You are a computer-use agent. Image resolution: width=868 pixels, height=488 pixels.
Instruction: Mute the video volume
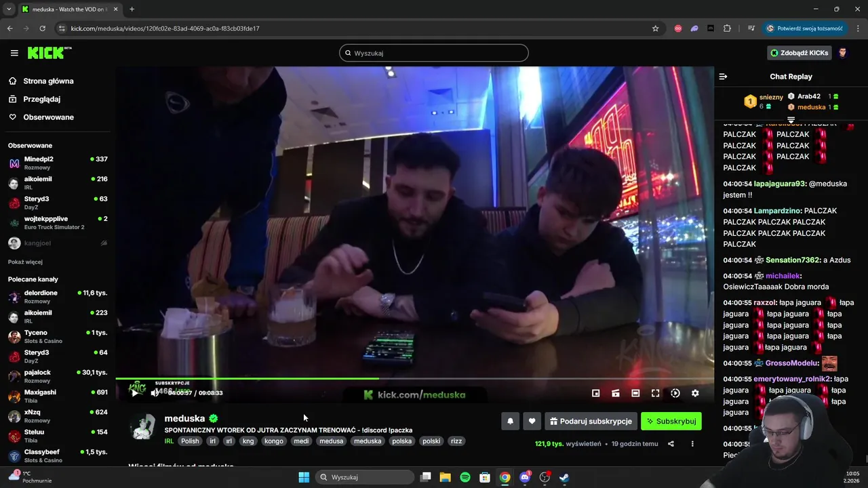pos(155,392)
